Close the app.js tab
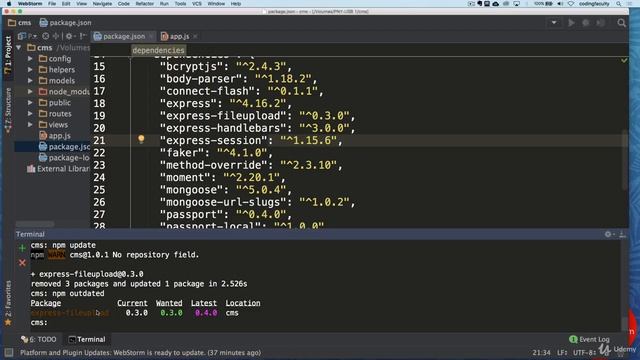 (195, 36)
